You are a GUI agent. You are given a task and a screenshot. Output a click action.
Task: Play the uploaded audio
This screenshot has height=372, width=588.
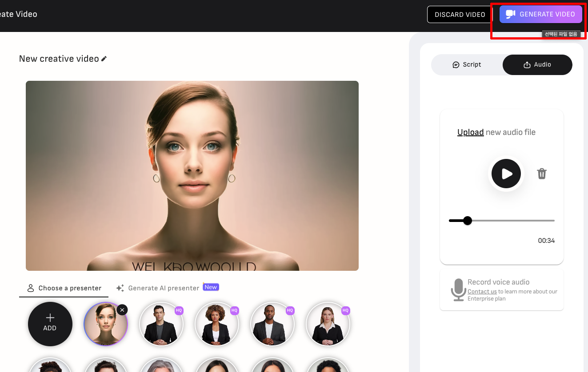coord(506,174)
